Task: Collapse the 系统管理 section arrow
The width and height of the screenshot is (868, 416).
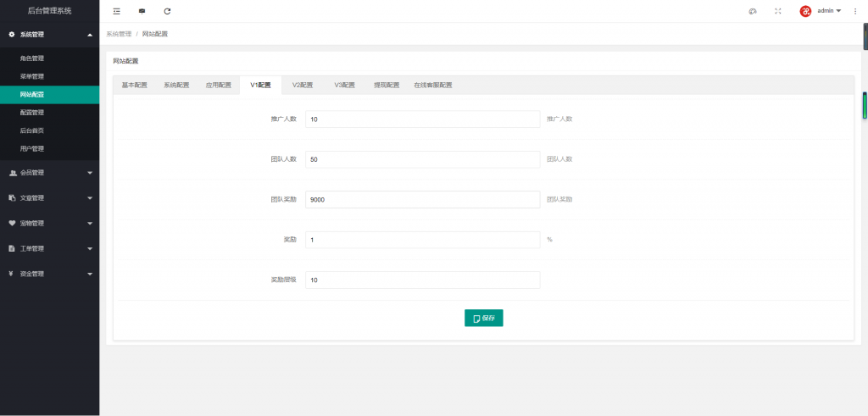Action: pyautogui.click(x=90, y=35)
